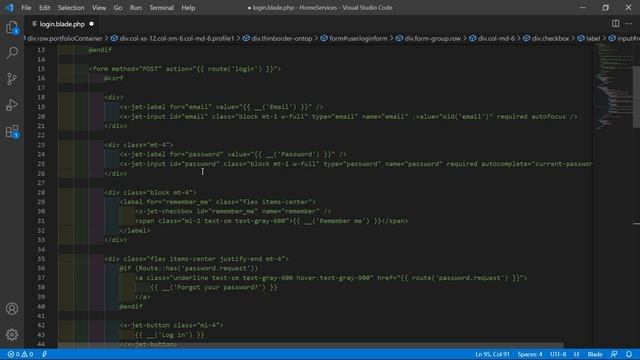Screen dimensions: 640x360
Task: Click the VS Code logo icon
Action: click(9, 7)
